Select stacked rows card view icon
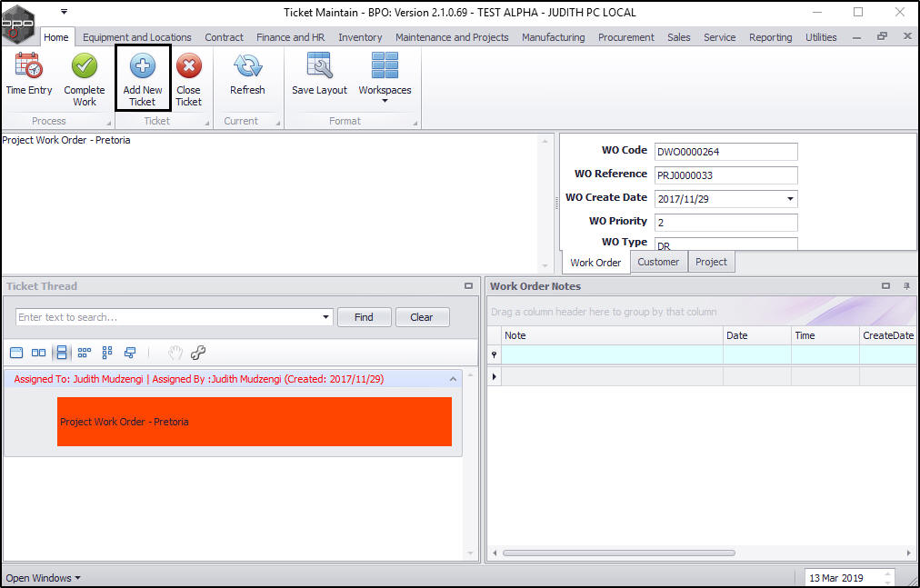 pyautogui.click(x=62, y=353)
